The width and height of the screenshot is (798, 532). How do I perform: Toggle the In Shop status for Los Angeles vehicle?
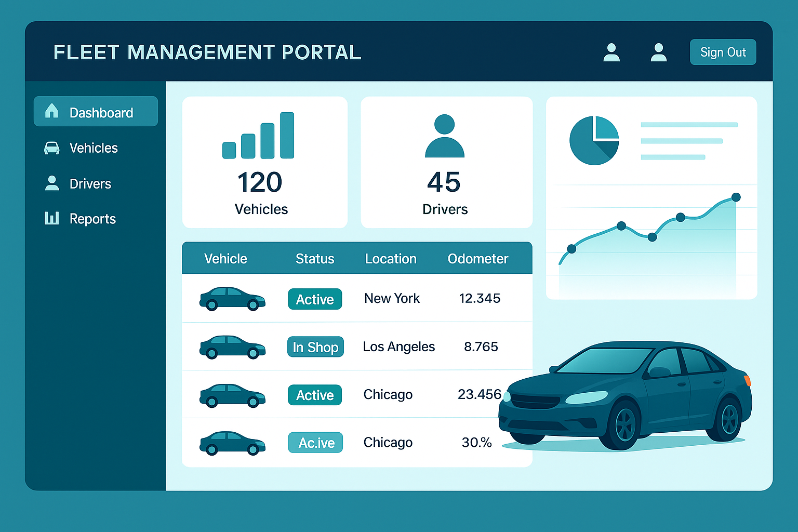pyautogui.click(x=315, y=347)
